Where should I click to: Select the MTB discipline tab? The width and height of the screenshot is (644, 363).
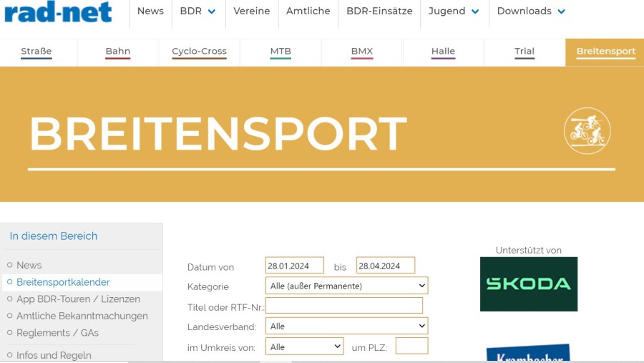[280, 52]
